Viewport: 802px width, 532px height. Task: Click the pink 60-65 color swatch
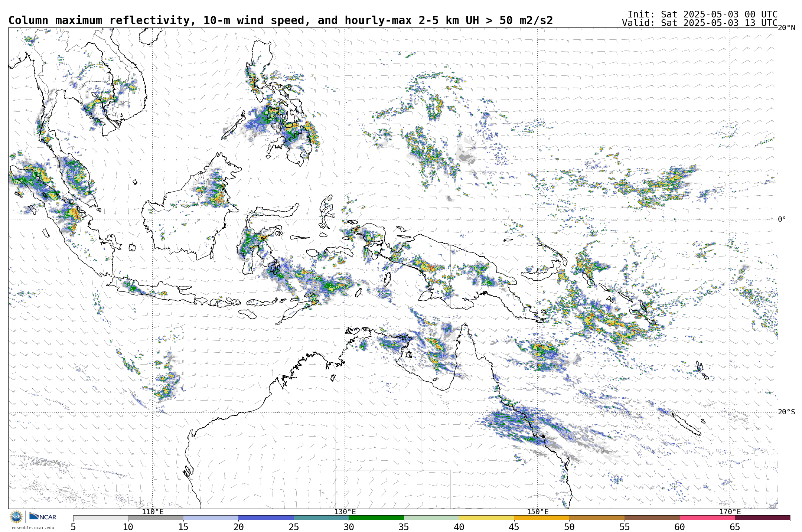(x=707, y=518)
